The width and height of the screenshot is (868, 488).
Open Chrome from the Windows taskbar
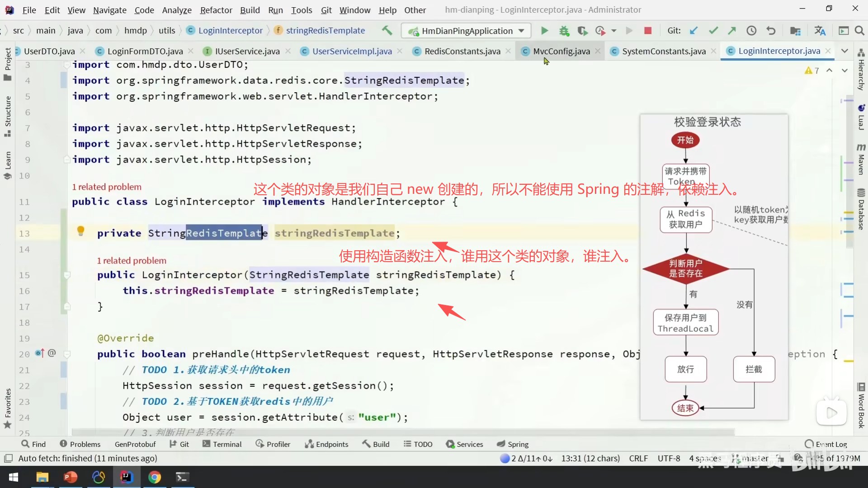click(x=154, y=477)
